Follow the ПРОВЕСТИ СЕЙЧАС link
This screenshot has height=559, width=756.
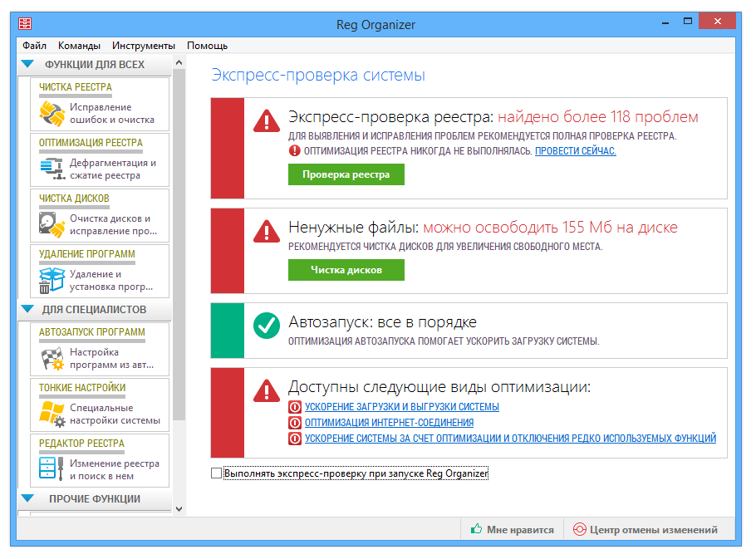point(575,151)
